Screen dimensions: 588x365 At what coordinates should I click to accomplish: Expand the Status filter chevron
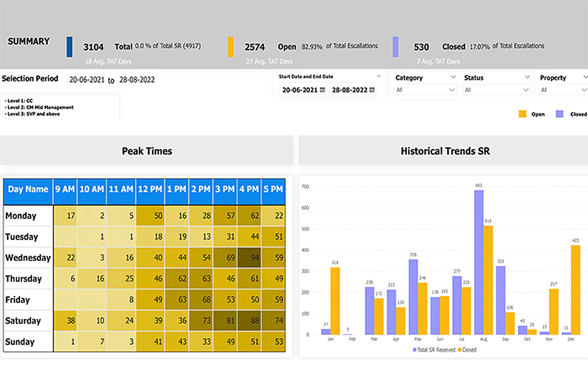(x=527, y=77)
